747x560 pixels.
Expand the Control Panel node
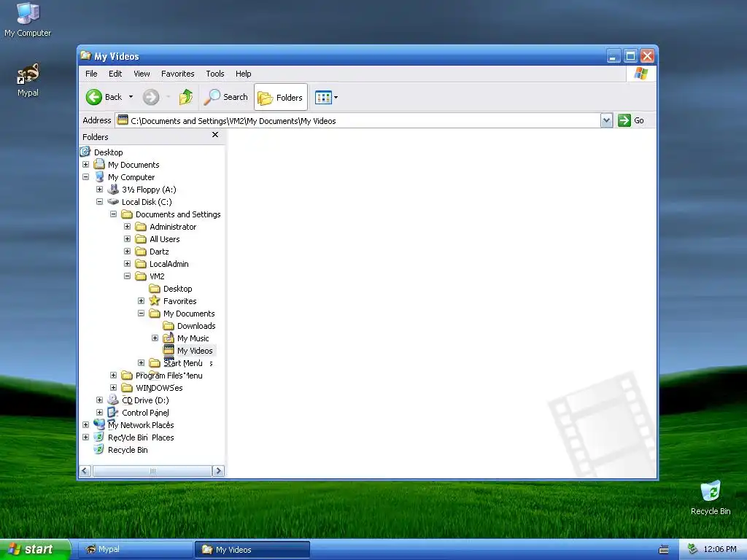(x=99, y=412)
